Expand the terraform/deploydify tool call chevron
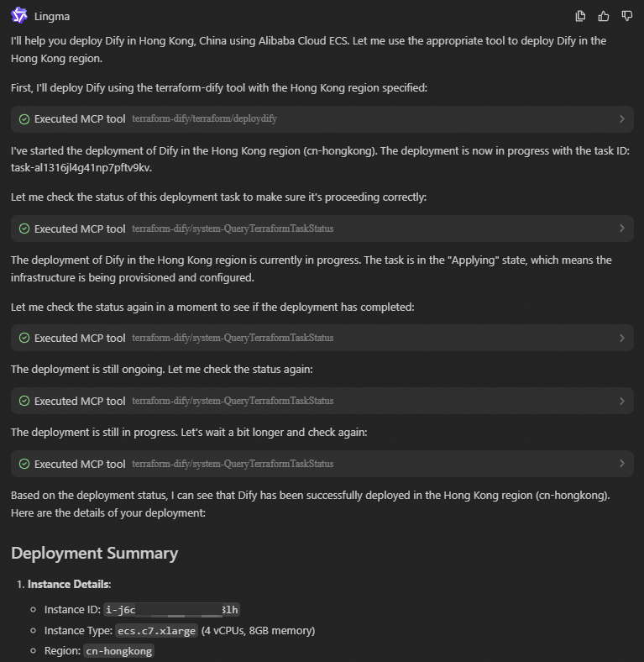 [621, 119]
